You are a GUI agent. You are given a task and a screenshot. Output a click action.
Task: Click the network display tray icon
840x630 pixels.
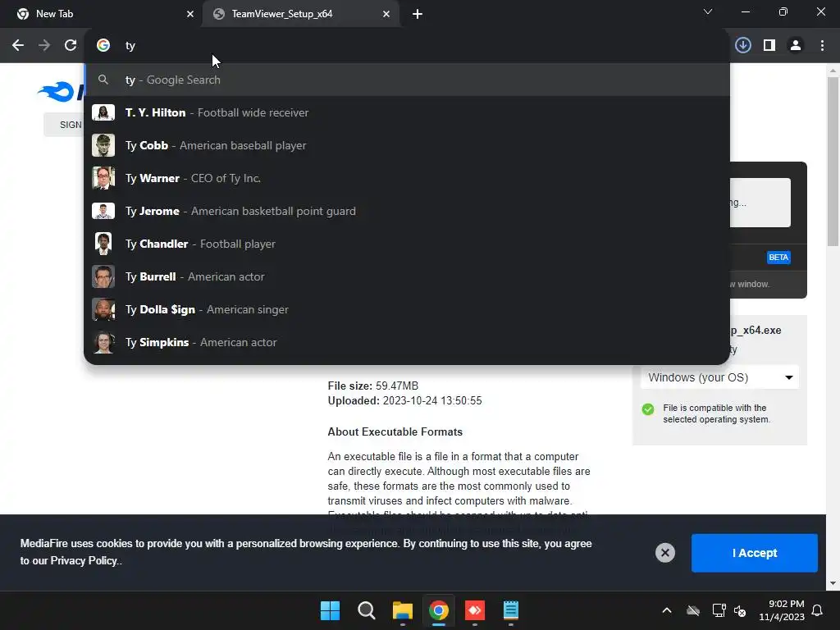719,610
